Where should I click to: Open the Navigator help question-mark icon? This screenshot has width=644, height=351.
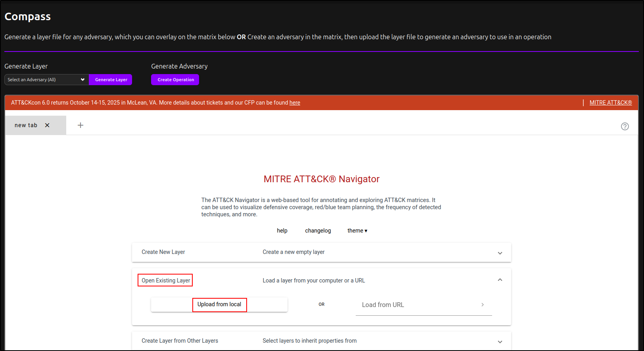click(625, 126)
